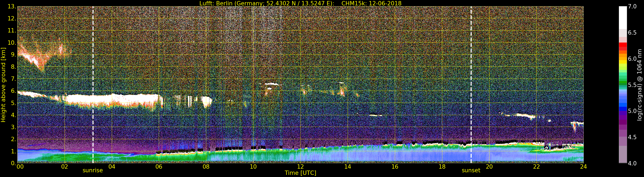Click the '10.' height tick label
Viewport: 644px width, 177px height.
[x=12, y=43]
